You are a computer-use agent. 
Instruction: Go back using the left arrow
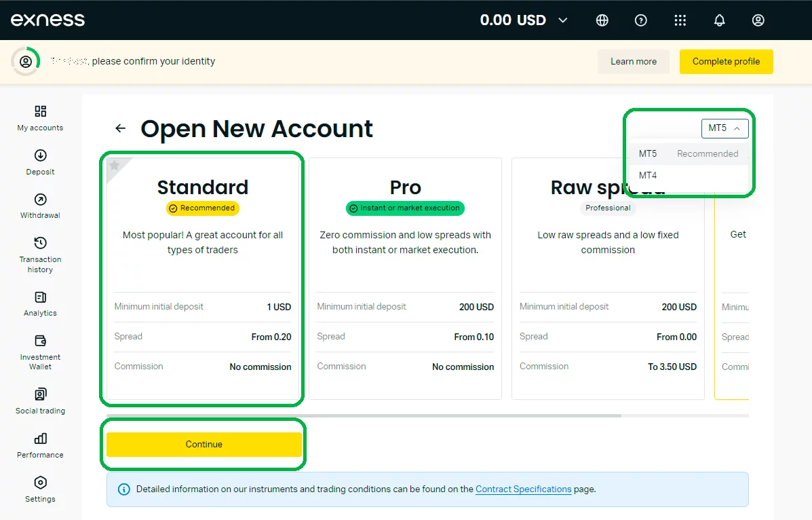coord(121,128)
